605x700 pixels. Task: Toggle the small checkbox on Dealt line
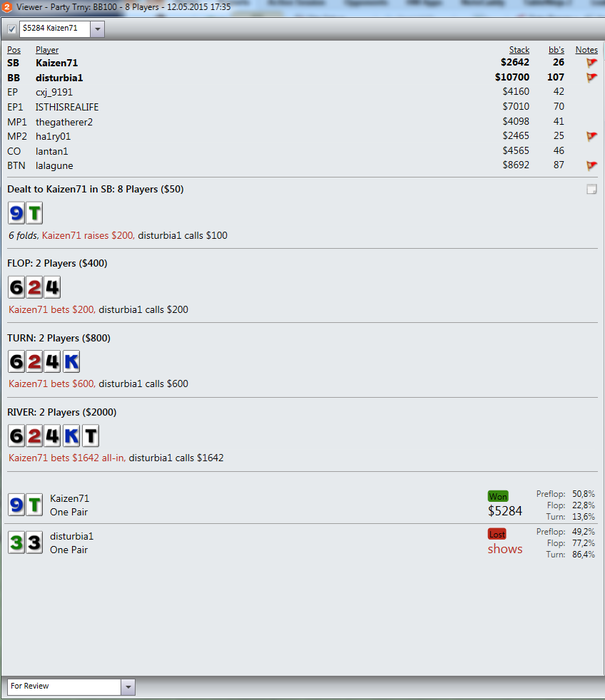point(592,190)
